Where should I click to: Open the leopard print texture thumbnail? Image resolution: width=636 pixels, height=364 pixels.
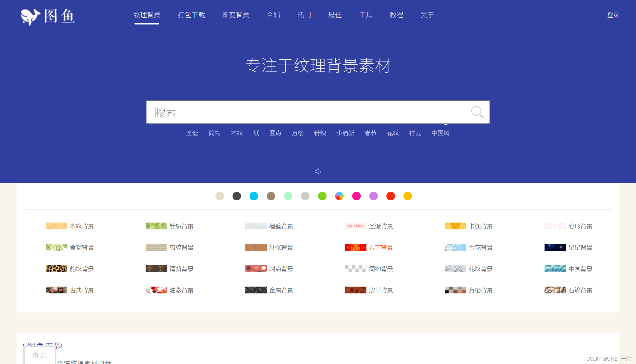click(x=56, y=269)
